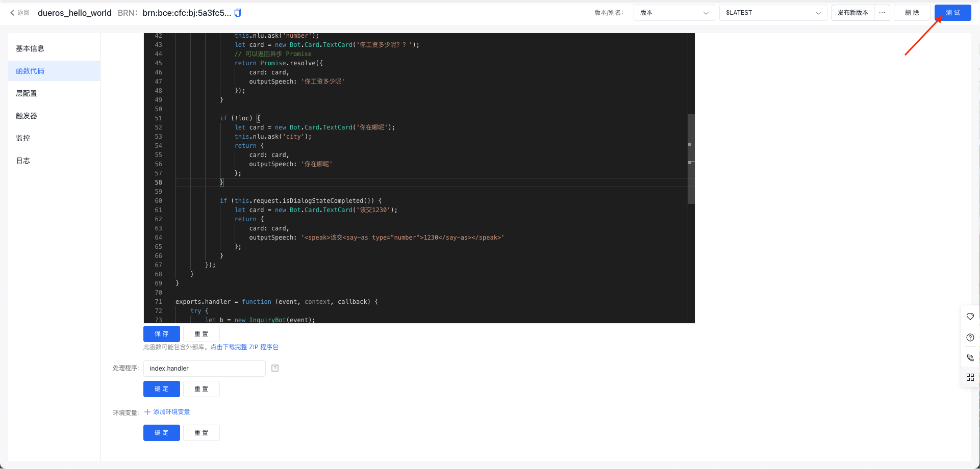Screen dimensions: 980x469
Task: Click function name dueros_hello_world
Action: tap(74, 13)
